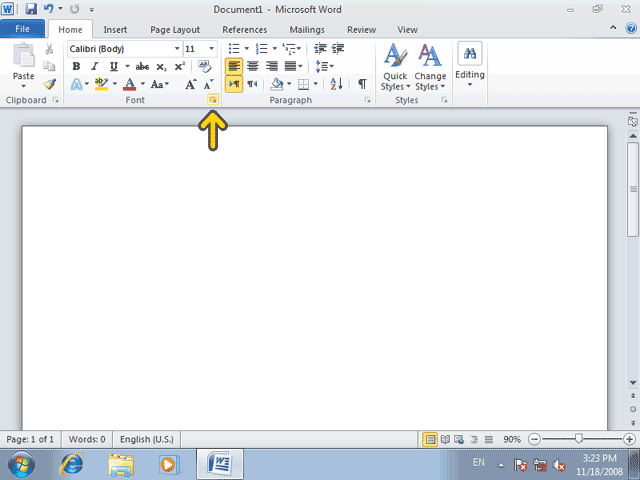Viewport: 640px width, 480px height.
Task: Open the Font dialog box launcher
Action: [213, 100]
